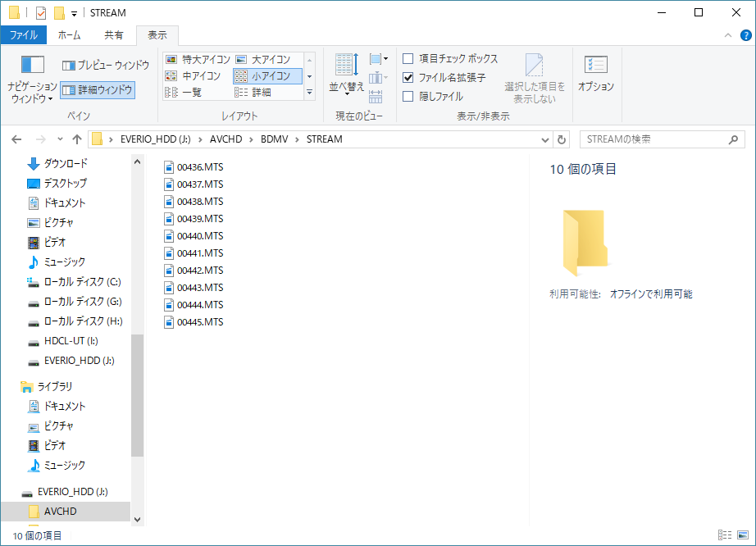Enable item check boxes

450,59
